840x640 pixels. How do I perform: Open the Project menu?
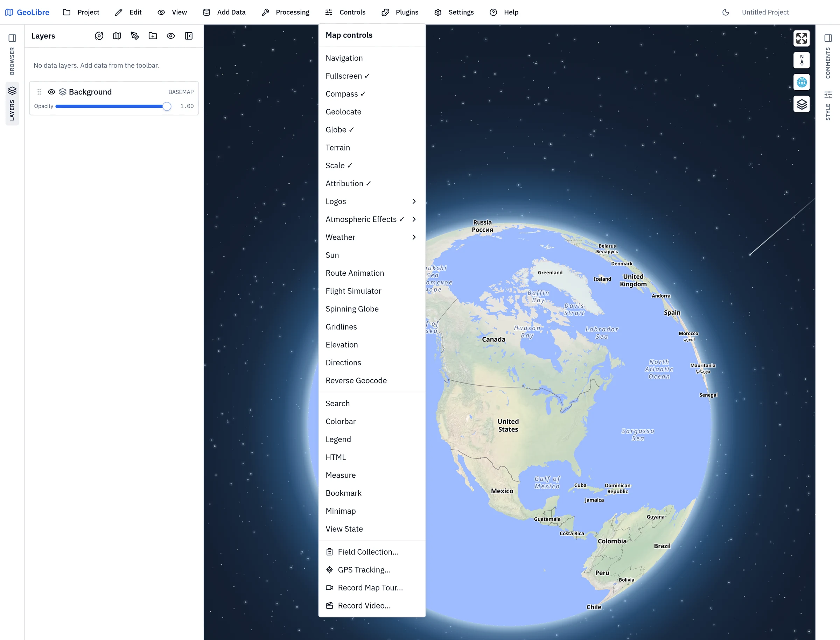coord(81,12)
